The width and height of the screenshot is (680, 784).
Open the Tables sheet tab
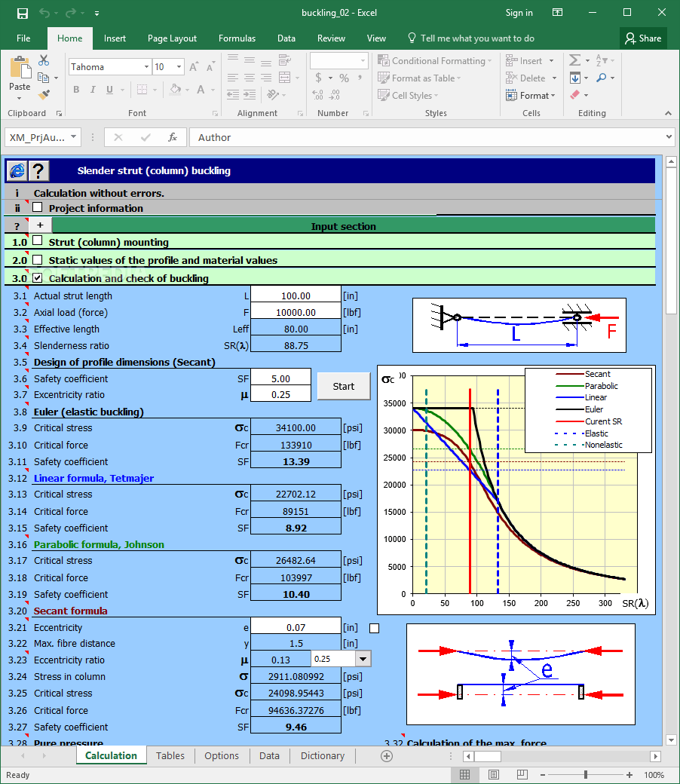pyautogui.click(x=170, y=756)
